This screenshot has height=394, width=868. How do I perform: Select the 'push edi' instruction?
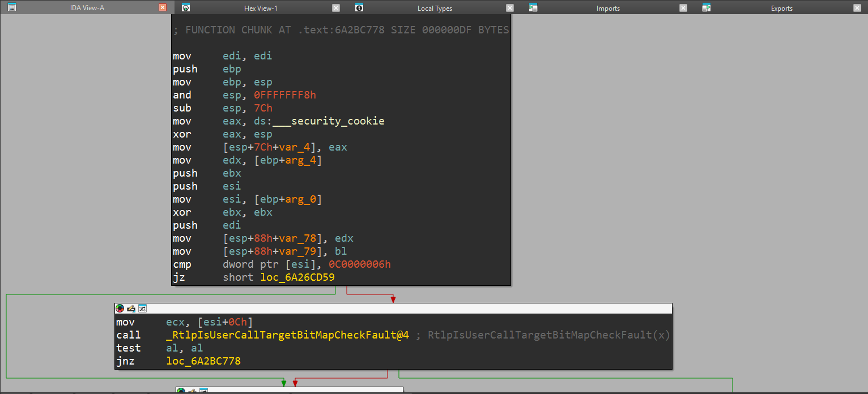[x=207, y=225]
